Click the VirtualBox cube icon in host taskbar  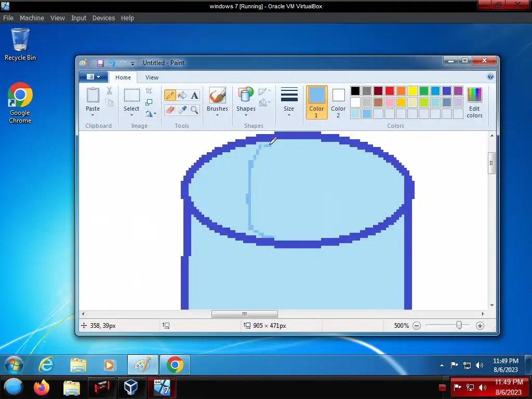130,388
